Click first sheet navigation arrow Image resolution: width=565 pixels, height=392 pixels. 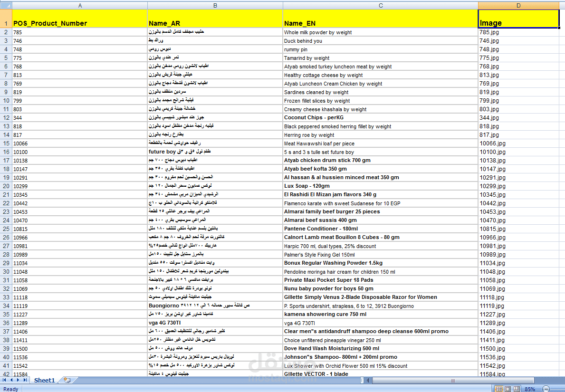(x=4, y=380)
